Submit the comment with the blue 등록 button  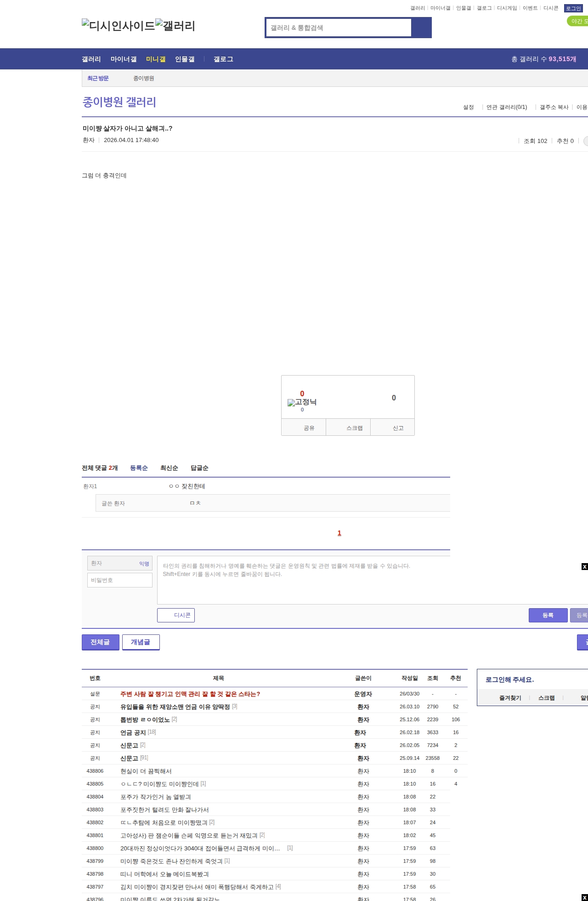tap(548, 615)
